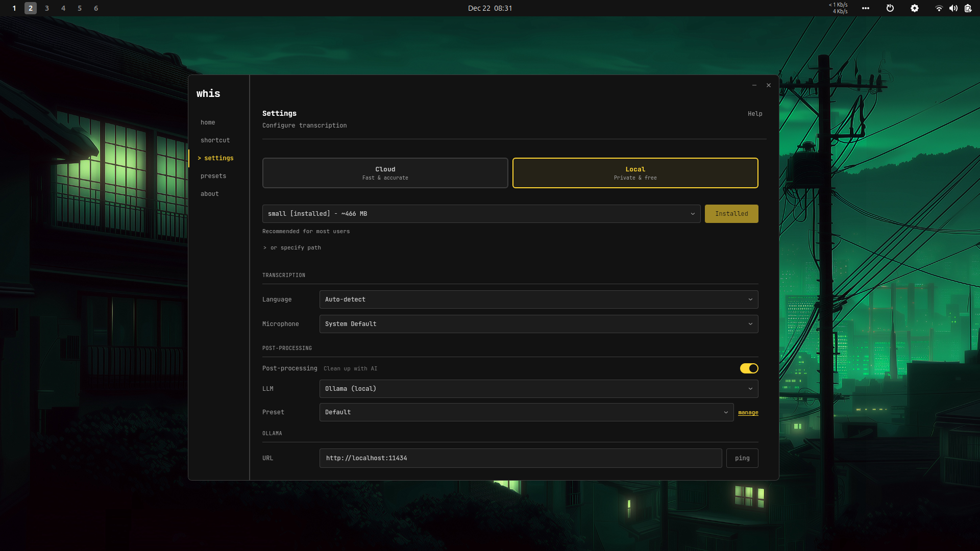Click the volume speaker icon

pos(953,8)
